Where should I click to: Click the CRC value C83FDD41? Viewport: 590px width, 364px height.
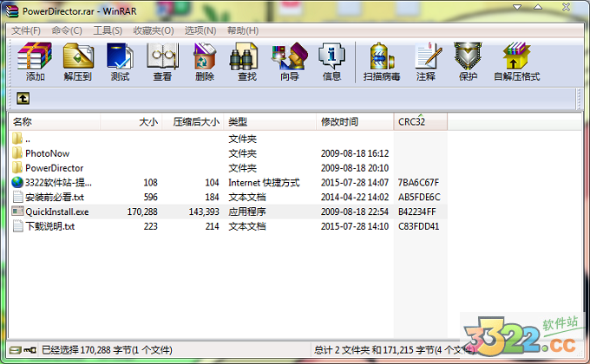pyautogui.click(x=418, y=226)
